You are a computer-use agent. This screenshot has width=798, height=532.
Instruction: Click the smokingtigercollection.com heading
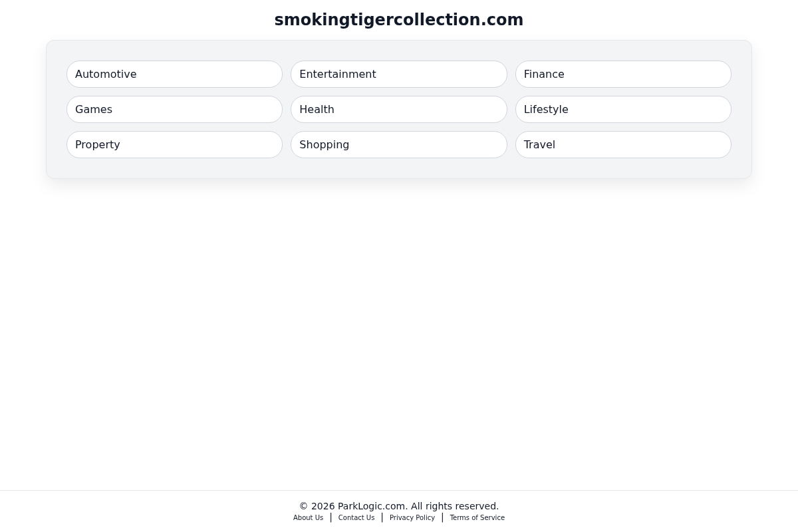click(x=399, y=20)
